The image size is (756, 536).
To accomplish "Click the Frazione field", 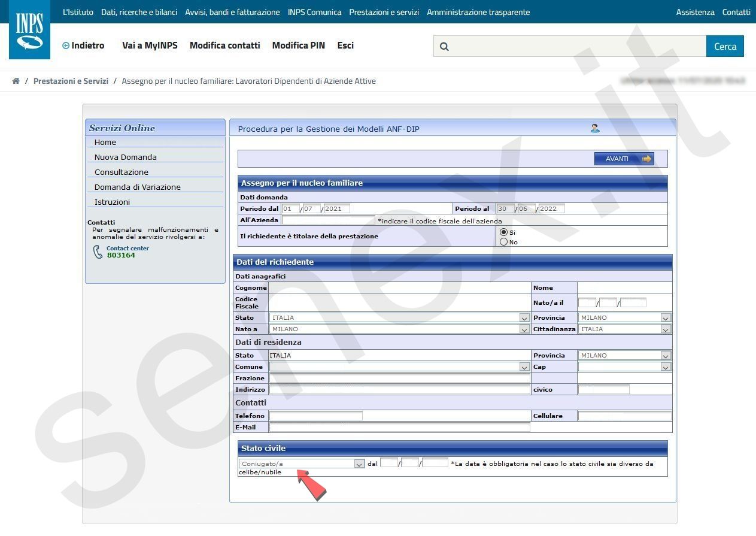I will pos(399,378).
